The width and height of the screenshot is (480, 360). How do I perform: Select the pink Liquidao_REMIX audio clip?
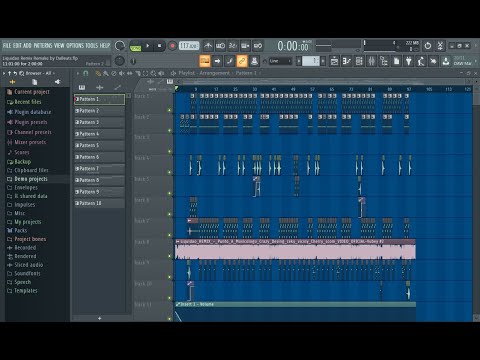295,249
